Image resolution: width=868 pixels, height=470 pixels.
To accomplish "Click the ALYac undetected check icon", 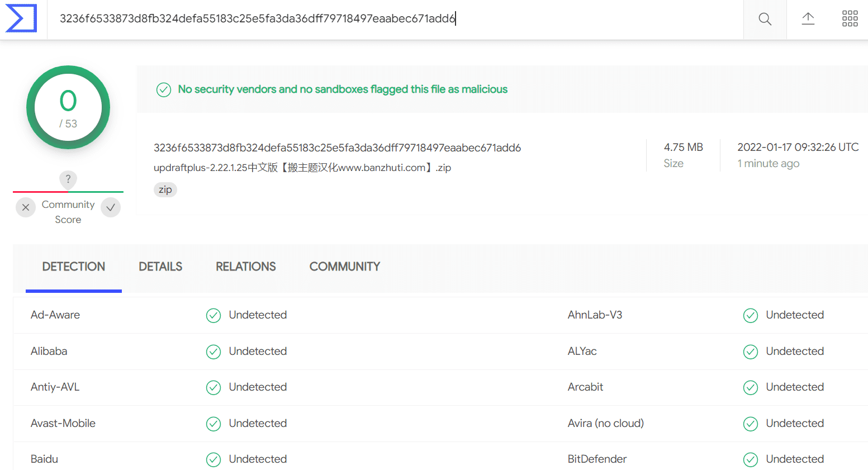I will (751, 352).
